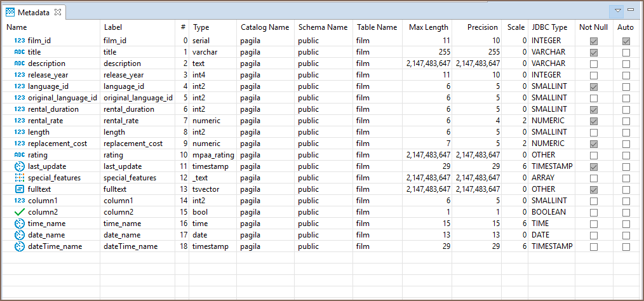
Task: Click the numeric type icon beside film_id
Action: (19, 41)
